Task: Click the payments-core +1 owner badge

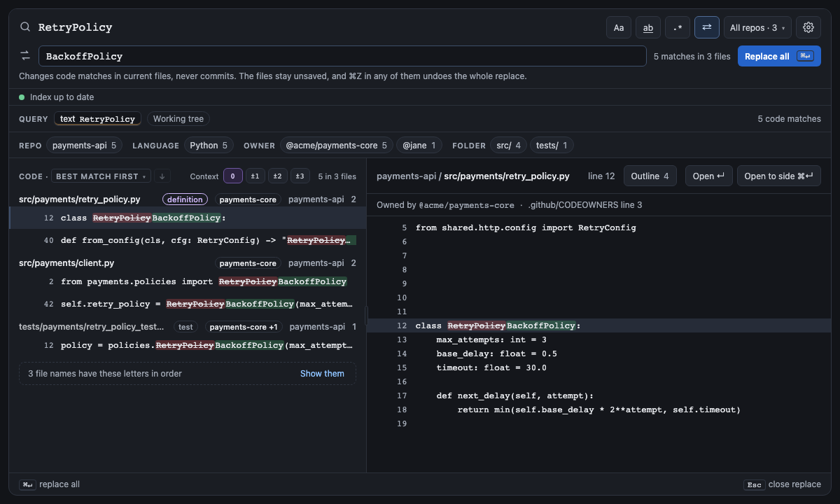Action: [x=244, y=327]
